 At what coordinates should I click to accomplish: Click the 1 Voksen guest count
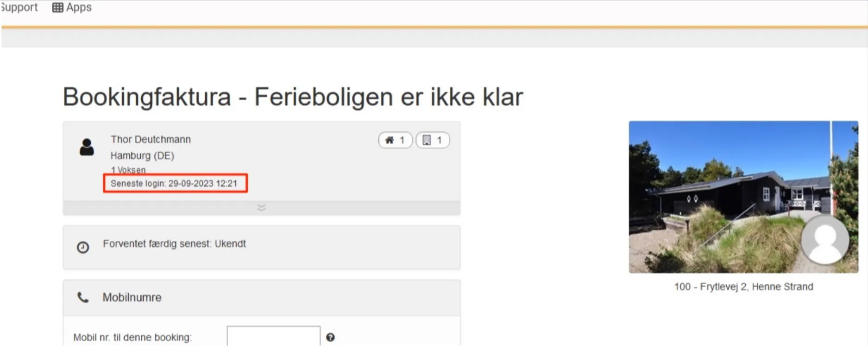128,170
